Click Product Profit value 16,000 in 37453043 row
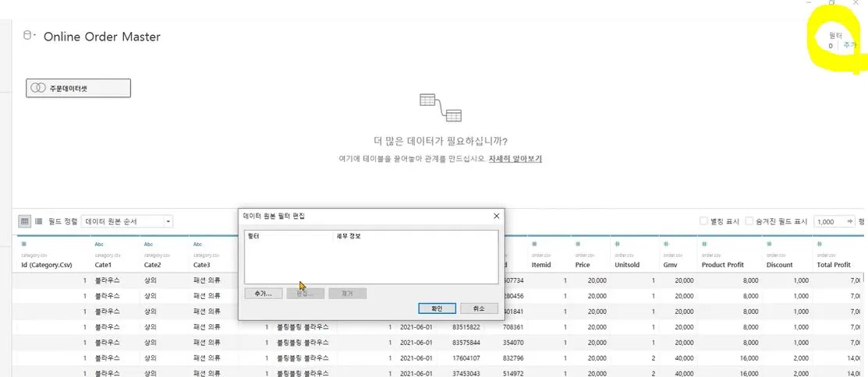The image size is (868, 377). point(749,373)
